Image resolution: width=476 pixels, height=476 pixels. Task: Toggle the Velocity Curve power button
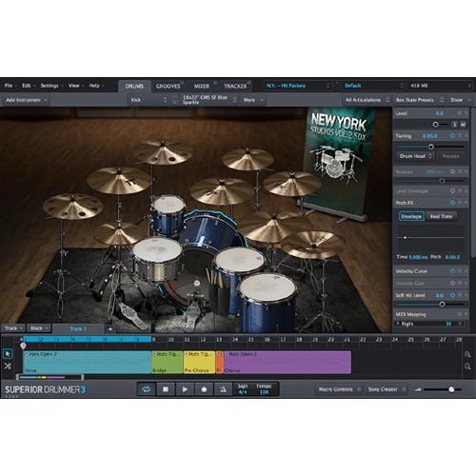452,271
